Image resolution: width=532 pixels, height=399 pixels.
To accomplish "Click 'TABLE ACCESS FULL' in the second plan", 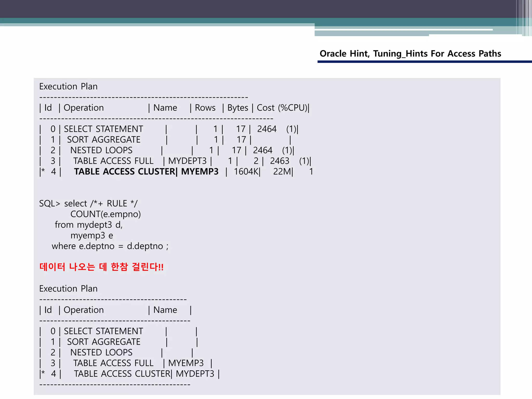I will 113,363.
